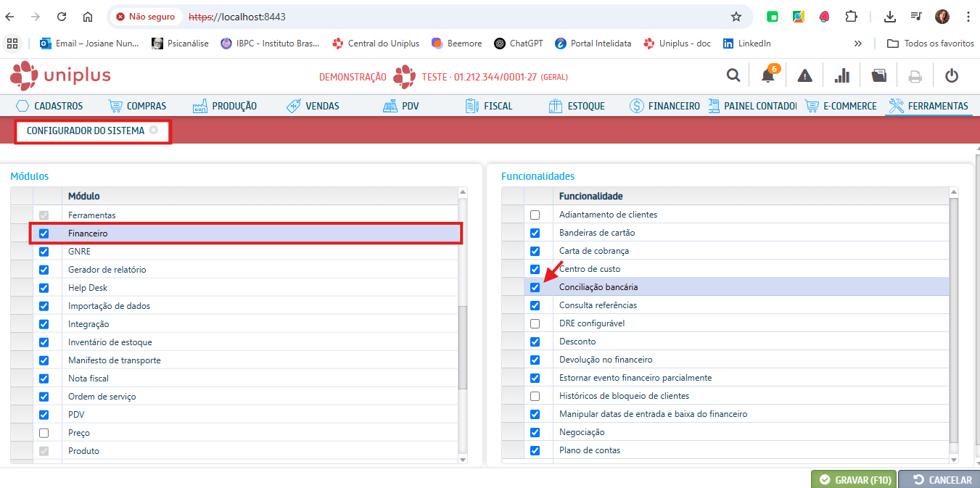The width and height of the screenshot is (980, 488).
Task: Open the notifications bell icon
Action: pyautogui.click(x=767, y=76)
